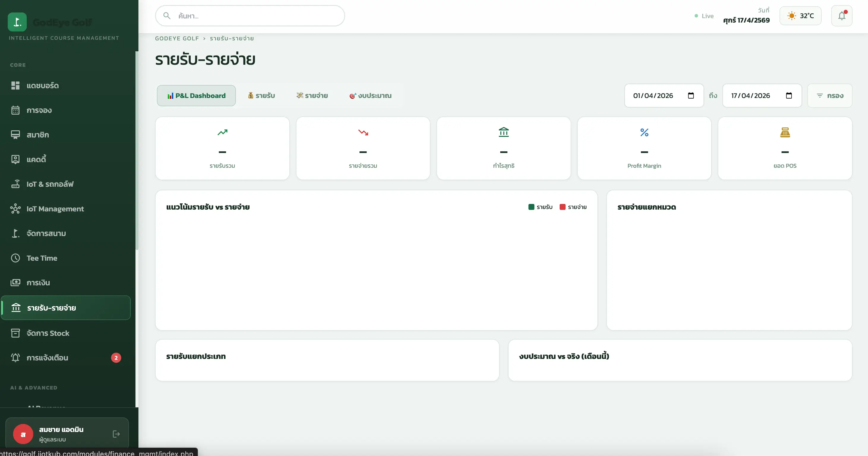The height and width of the screenshot is (456, 868).
Task: Click the GodEye Golf logo icon
Action: pyautogui.click(x=17, y=22)
